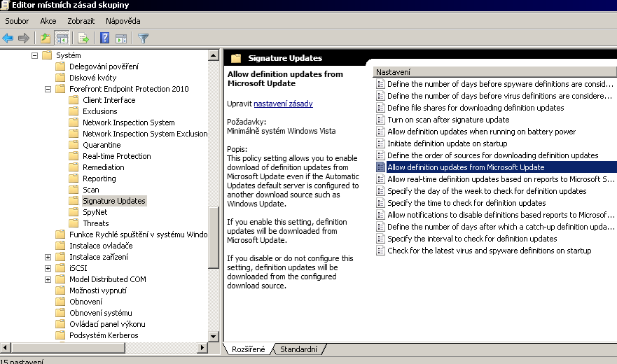The height and width of the screenshot is (364, 617).
Task: Click the Scan folder icon
Action: coord(74,190)
